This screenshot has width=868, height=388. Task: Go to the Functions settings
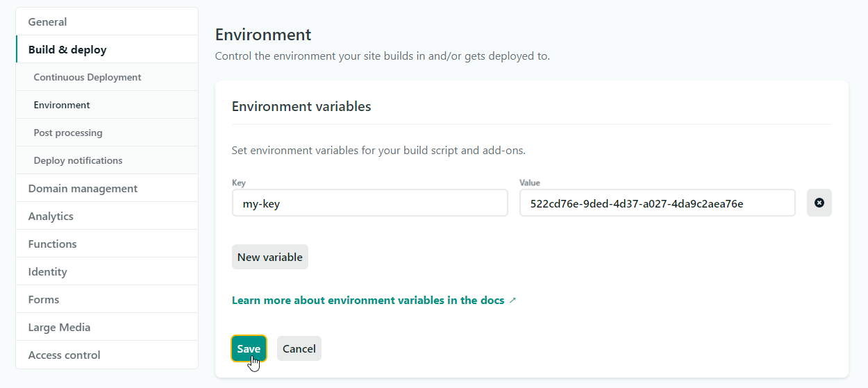click(x=52, y=244)
